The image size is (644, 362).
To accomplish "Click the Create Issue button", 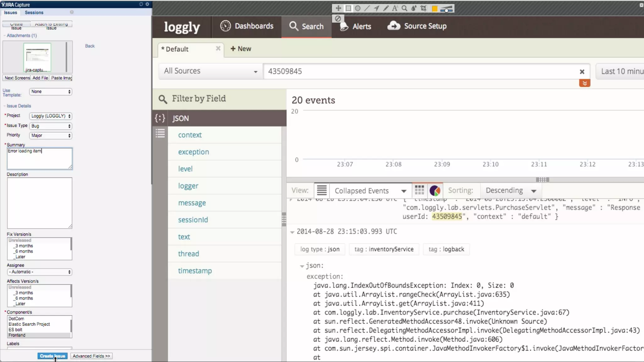I will 52,356.
